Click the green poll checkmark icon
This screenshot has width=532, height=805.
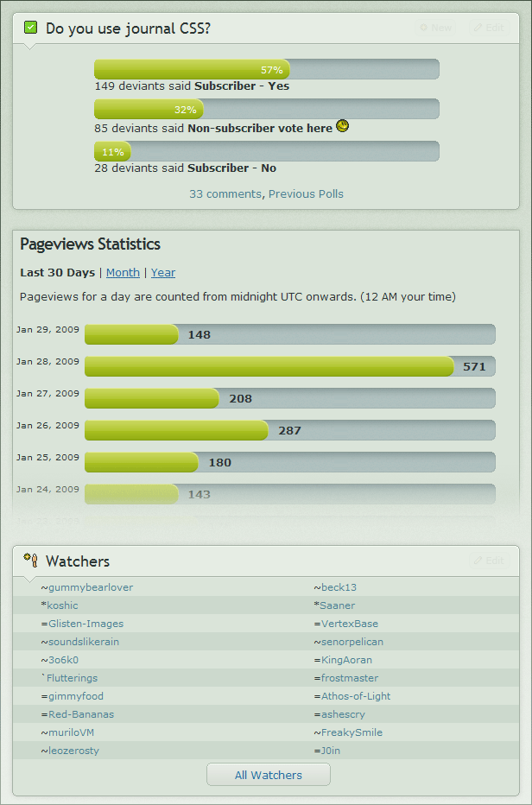(x=31, y=28)
